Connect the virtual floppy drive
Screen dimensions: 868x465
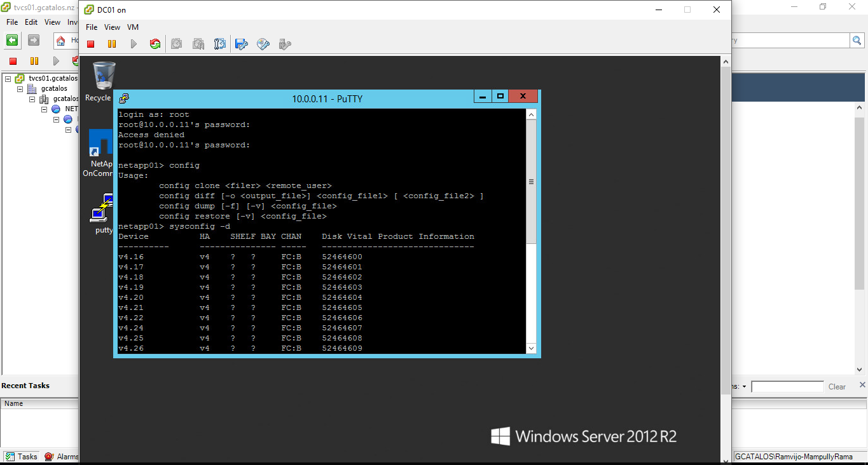(240, 44)
